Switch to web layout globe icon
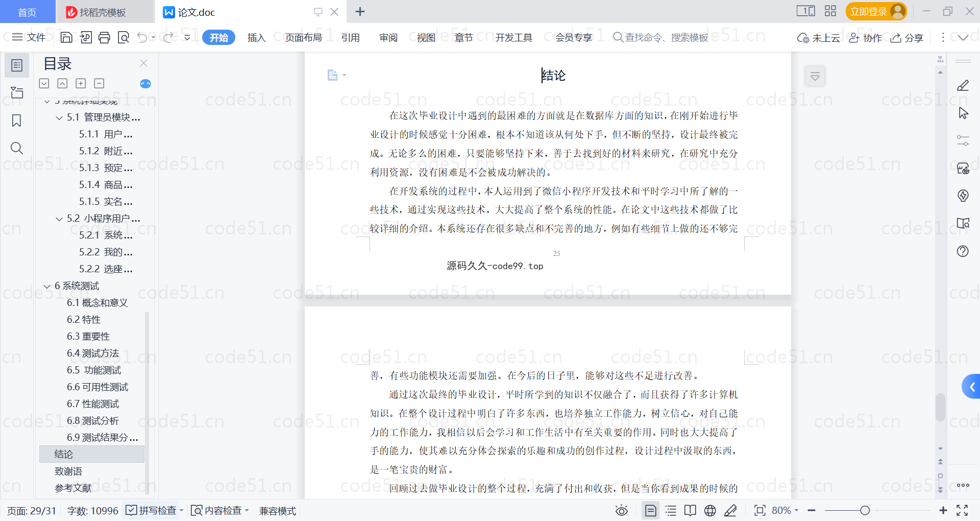980x521 pixels. pos(710,510)
